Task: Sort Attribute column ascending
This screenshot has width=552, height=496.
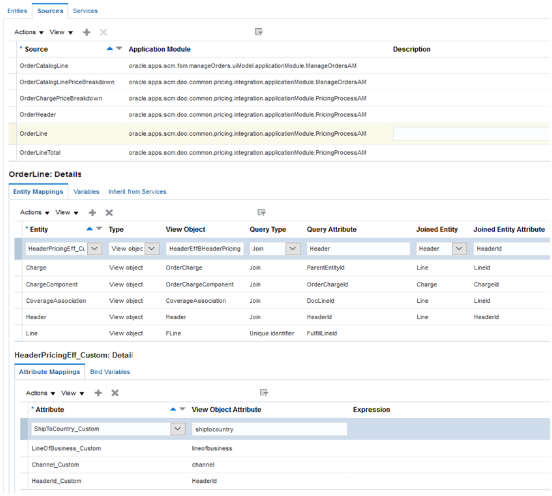Action: [173, 409]
